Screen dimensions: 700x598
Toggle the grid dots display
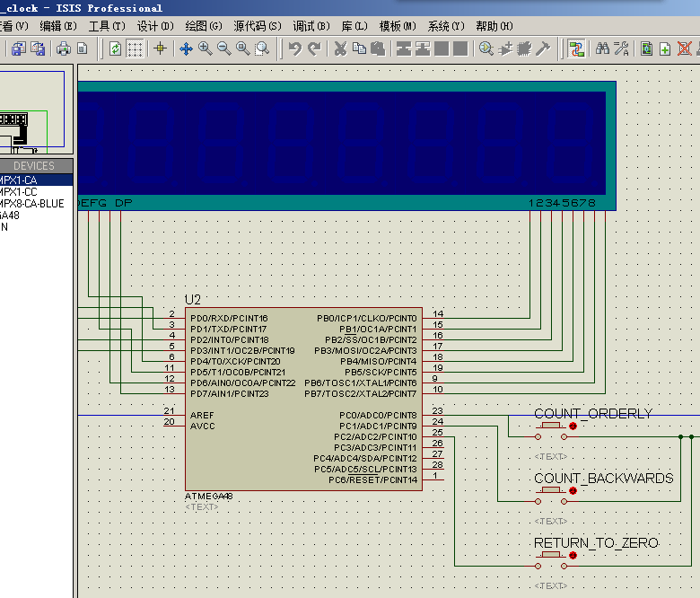[135, 48]
